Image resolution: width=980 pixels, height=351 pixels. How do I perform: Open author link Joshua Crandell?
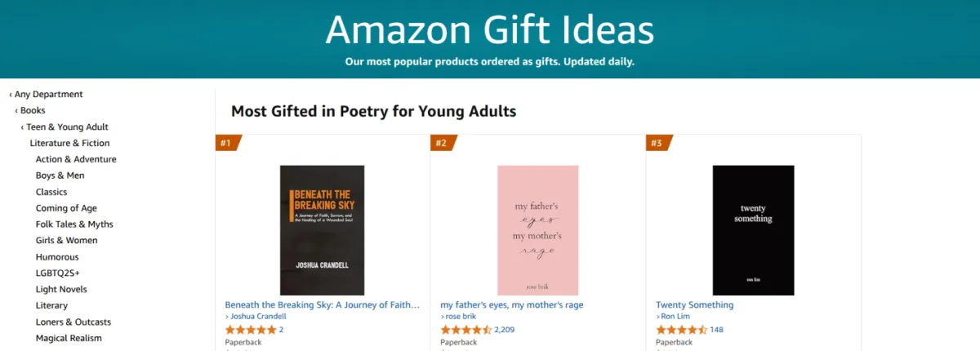(x=258, y=317)
